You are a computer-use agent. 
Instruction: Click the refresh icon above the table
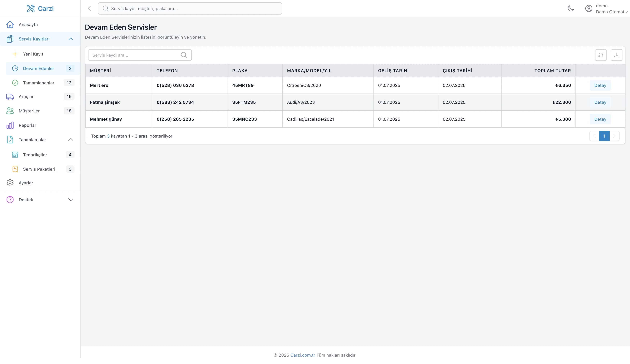(x=601, y=55)
